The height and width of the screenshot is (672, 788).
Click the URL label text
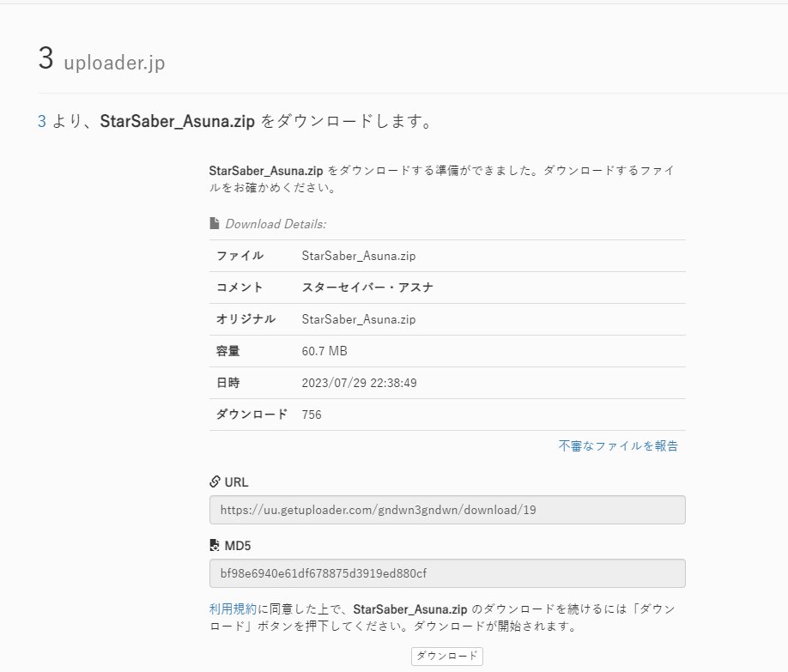(236, 482)
